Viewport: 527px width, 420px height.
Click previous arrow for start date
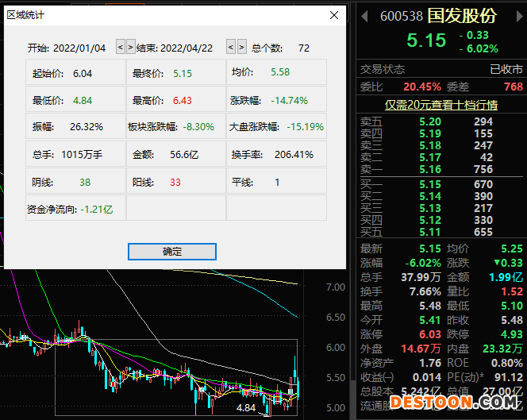coord(121,48)
